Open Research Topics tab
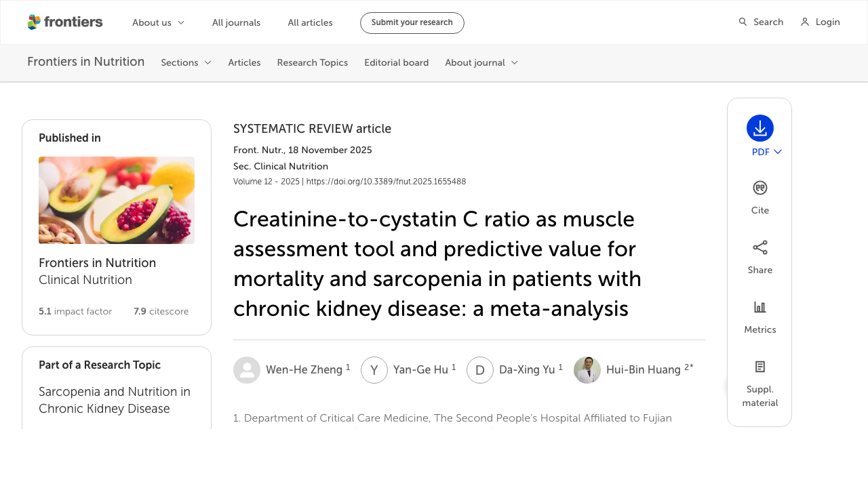 coord(313,62)
